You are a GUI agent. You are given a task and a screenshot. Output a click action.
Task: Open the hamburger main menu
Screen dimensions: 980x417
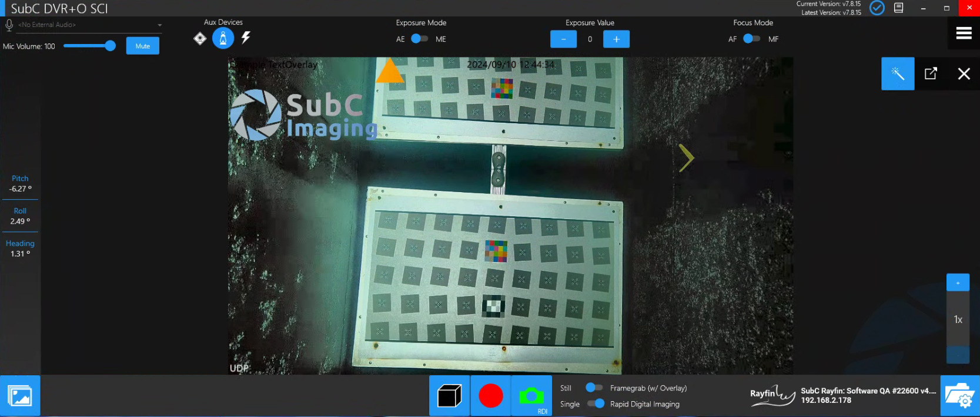pos(964,33)
